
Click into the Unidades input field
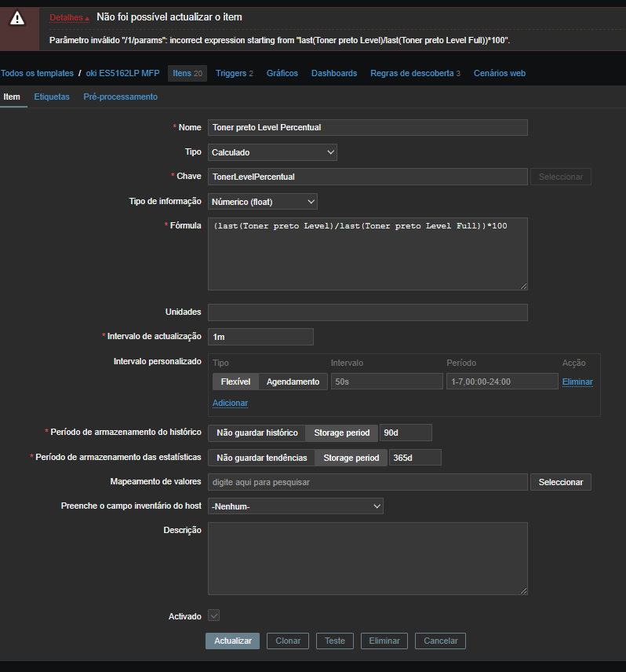pos(367,312)
